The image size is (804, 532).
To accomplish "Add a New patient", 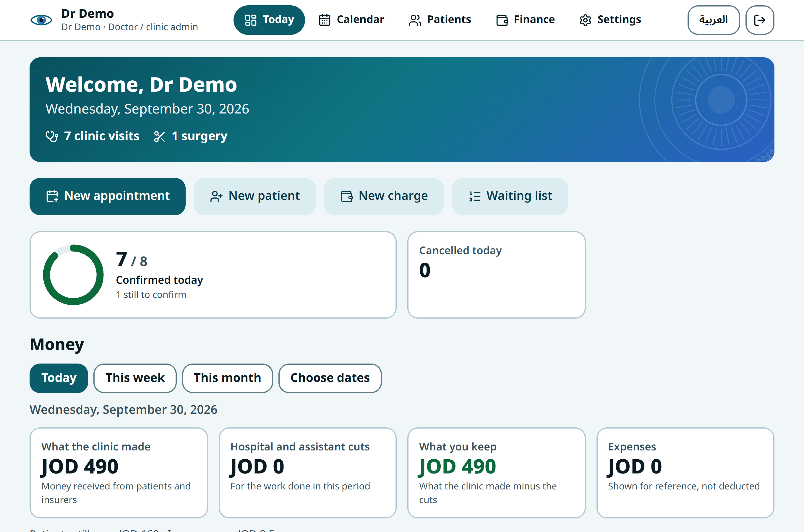I will click(x=255, y=196).
